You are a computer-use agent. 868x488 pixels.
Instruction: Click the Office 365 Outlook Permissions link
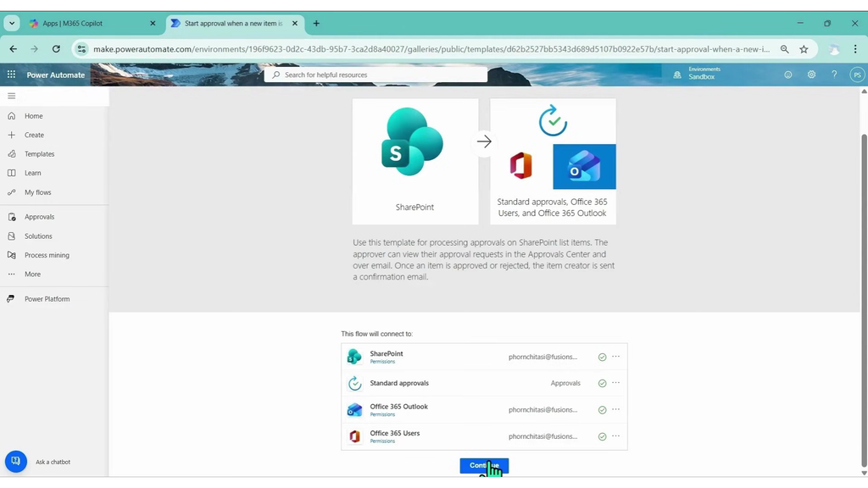tap(382, 415)
